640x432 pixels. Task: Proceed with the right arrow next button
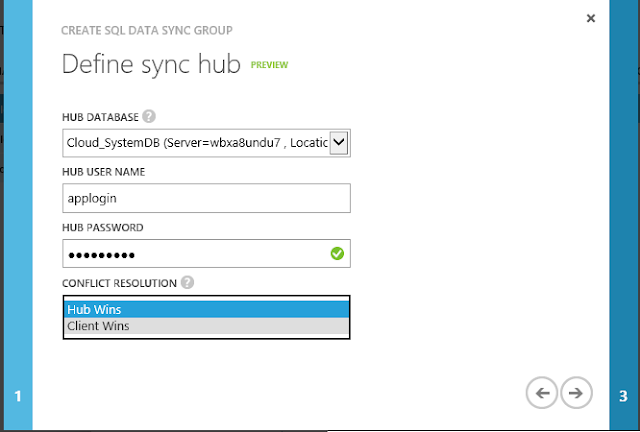pos(576,393)
